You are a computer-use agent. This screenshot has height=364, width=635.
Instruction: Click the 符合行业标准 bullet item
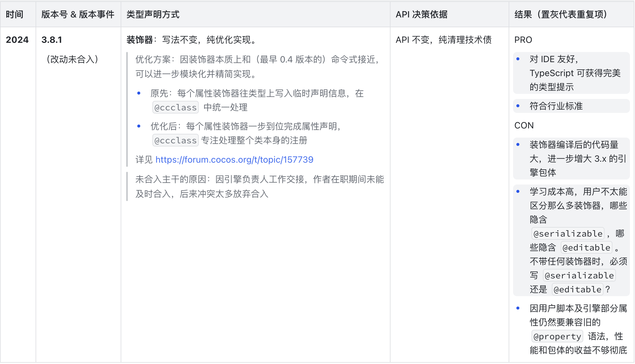pos(556,106)
